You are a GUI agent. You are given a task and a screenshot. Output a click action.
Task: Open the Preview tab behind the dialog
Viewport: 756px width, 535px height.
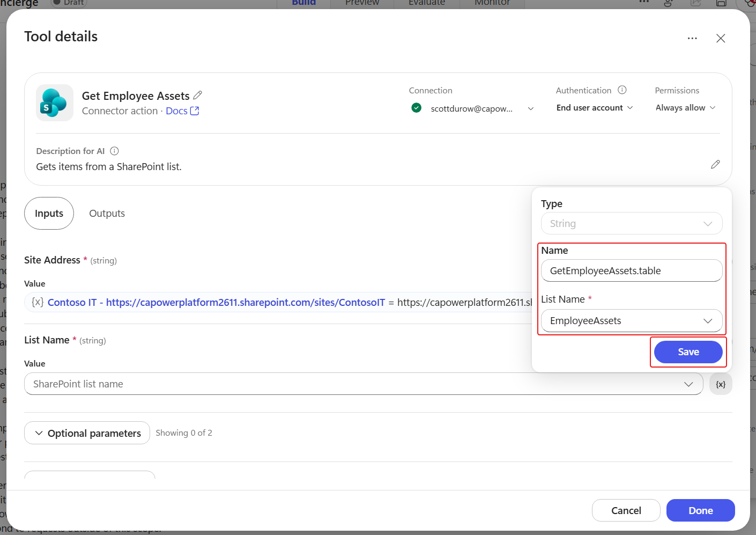(362, 3)
